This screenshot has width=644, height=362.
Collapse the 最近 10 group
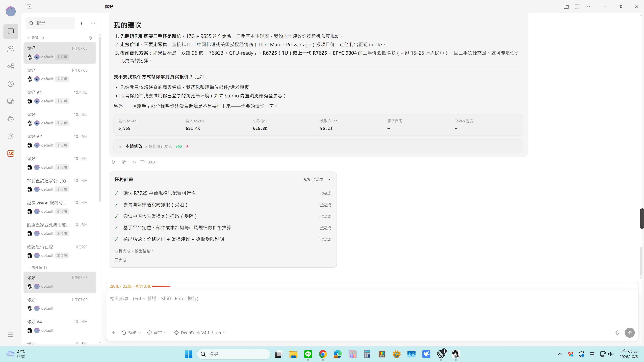(x=36, y=38)
